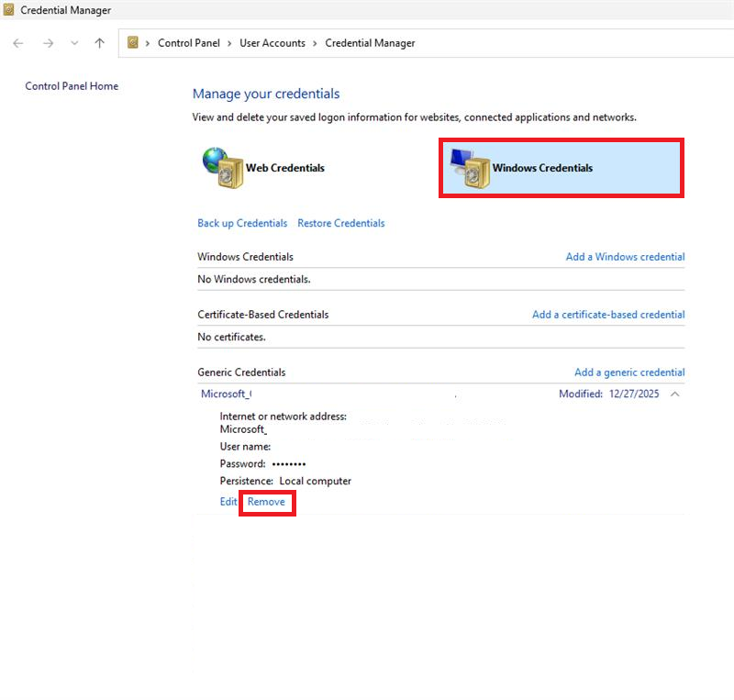
Task: Click Persistence Local computer text
Action: [x=285, y=481]
